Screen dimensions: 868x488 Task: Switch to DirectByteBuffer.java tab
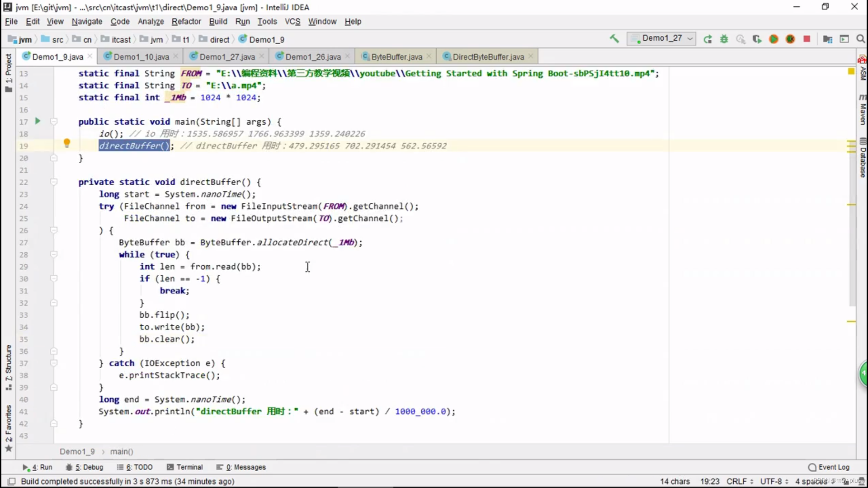click(488, 56)
